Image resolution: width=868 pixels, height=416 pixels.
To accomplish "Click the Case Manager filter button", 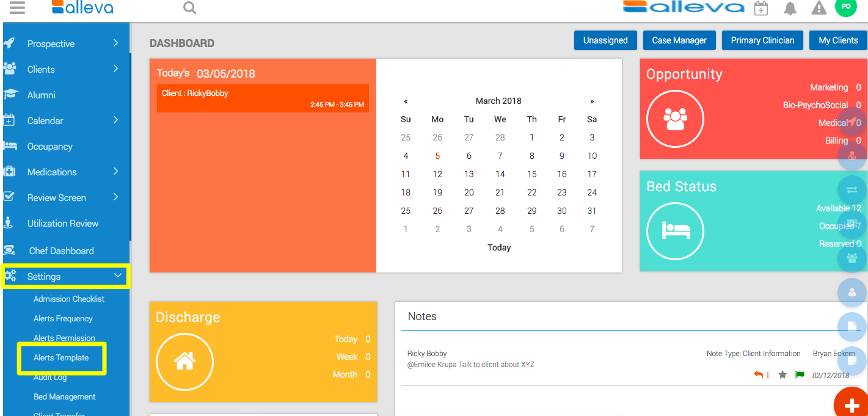I will tap(679, 40).
